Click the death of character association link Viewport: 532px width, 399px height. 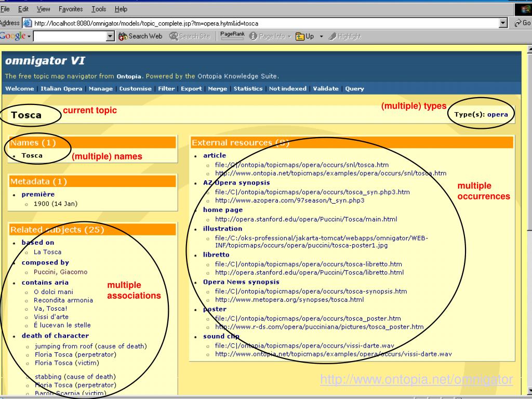pos(55,336)
